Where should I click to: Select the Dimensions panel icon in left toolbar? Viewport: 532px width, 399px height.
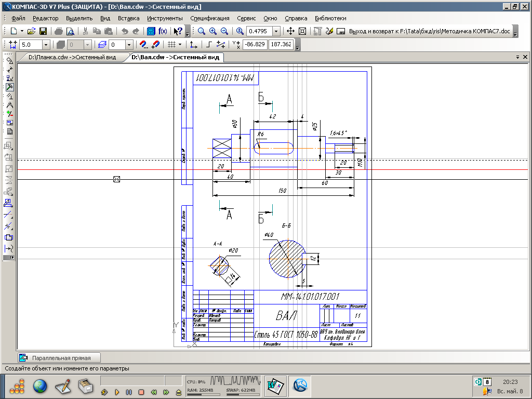[x=9, y=70]
